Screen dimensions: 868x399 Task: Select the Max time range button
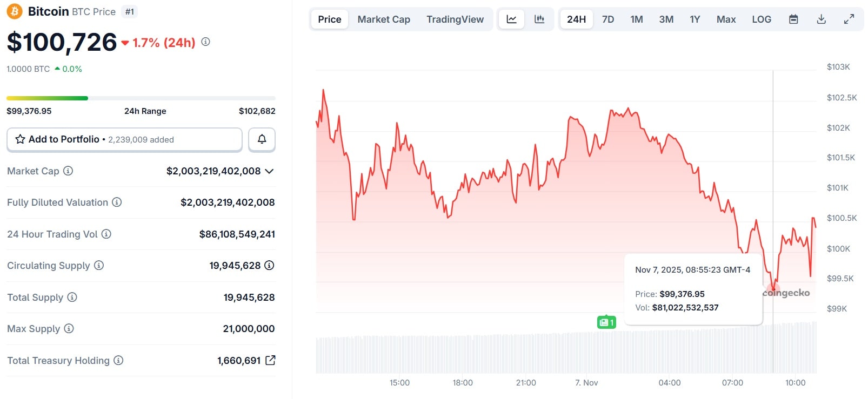(726, 19)
